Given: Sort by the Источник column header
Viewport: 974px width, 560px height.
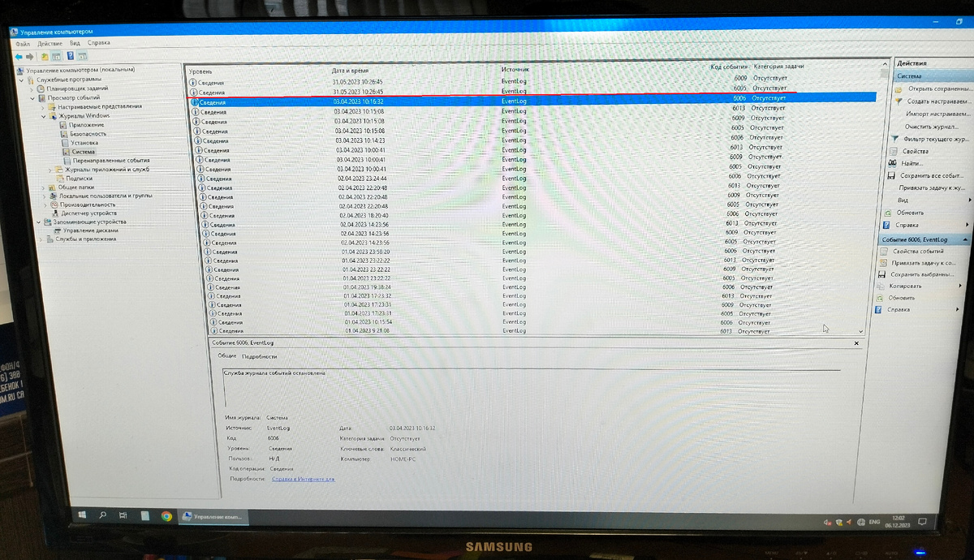Looking at the screenshot, I should [515, 71].
